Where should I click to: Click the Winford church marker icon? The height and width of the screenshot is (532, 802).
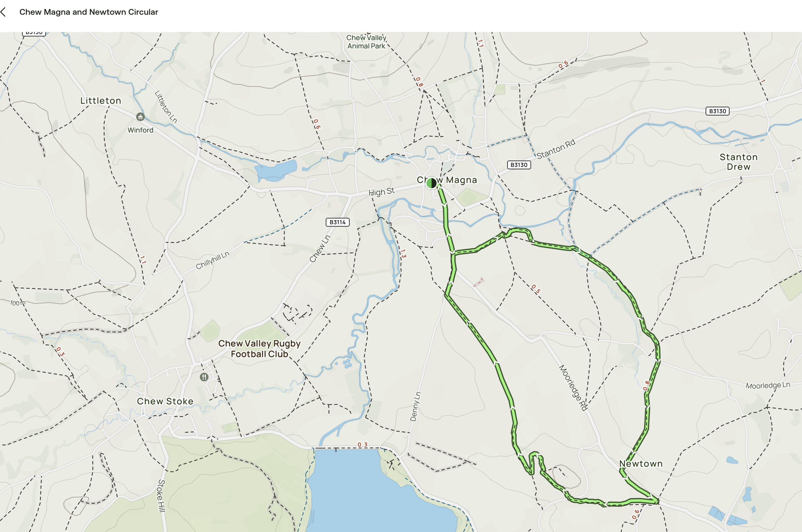[140, 117]
